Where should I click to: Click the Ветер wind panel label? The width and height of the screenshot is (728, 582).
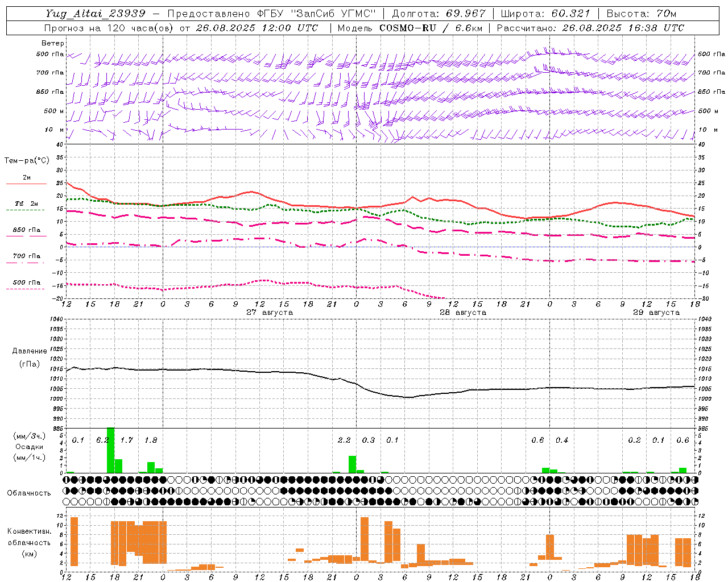point(53,43)
